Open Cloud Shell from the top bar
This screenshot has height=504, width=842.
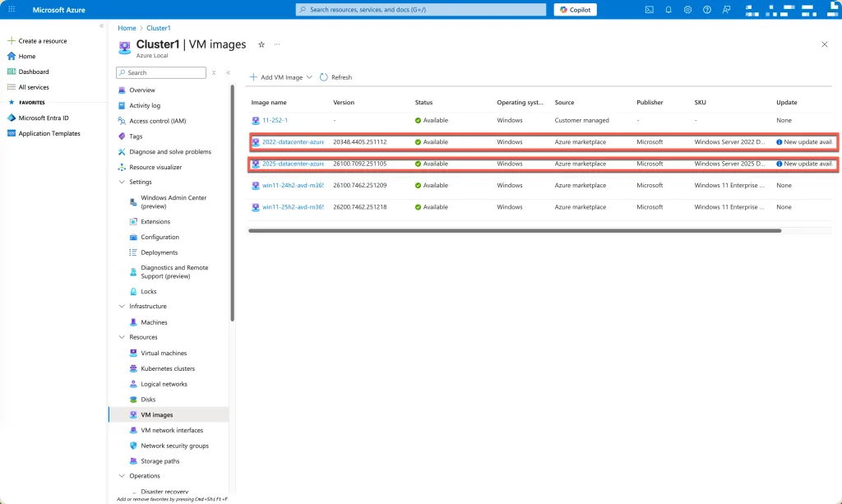tap(650, 10)
